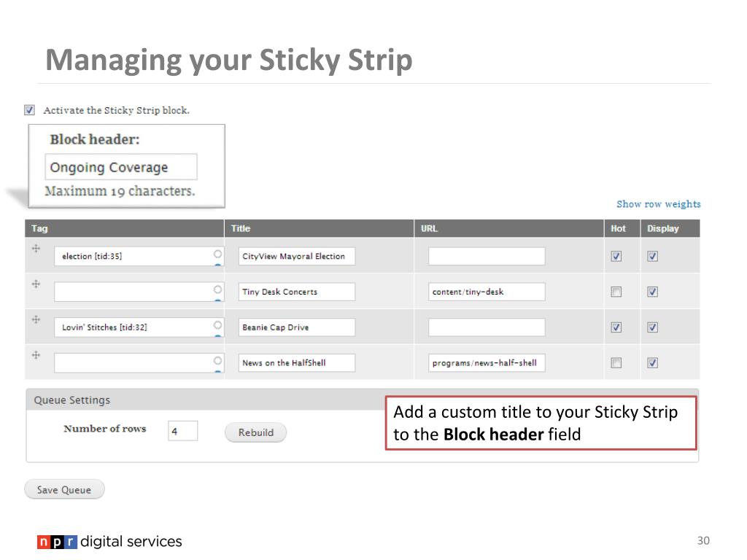
Task: Click drag handle of election row
Action: pos(36,249)
